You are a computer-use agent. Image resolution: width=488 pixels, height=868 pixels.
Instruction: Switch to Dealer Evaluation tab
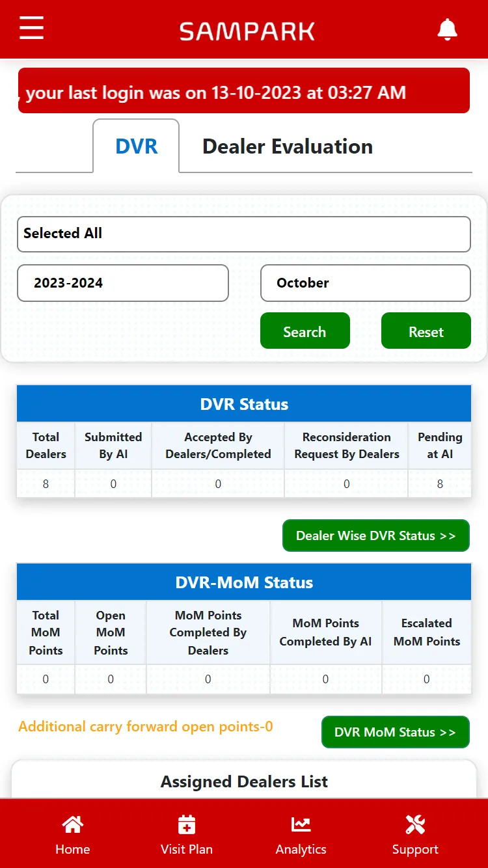point(288,146)
